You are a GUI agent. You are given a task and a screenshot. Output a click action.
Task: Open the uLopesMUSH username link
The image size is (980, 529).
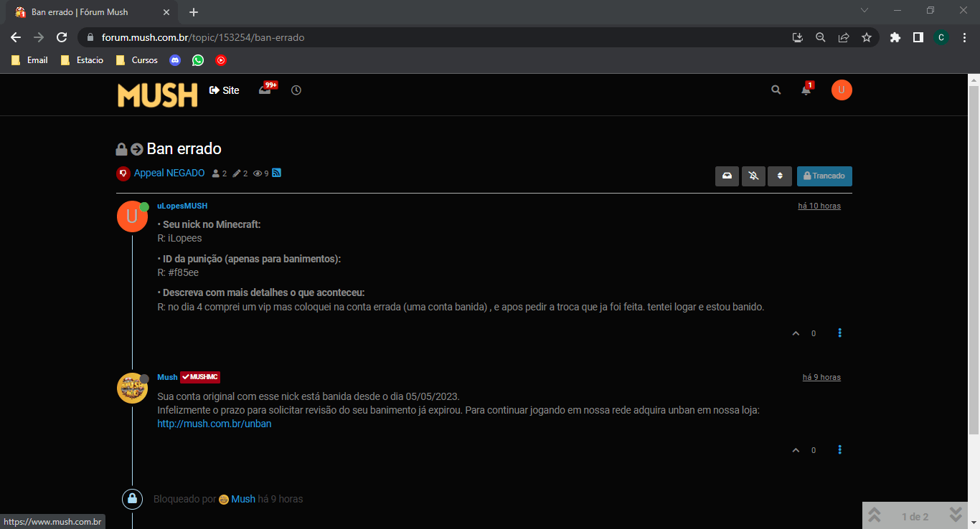[182, 206]
